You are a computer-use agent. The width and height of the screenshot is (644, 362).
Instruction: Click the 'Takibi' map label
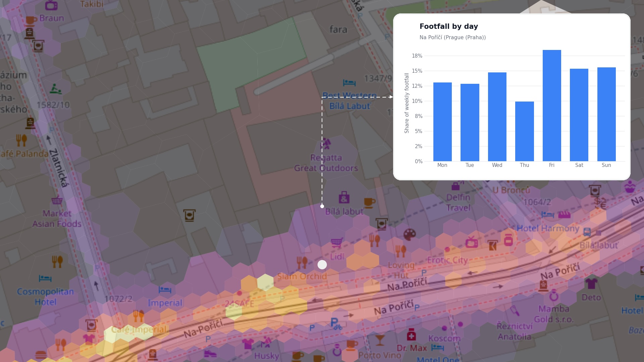92,4
